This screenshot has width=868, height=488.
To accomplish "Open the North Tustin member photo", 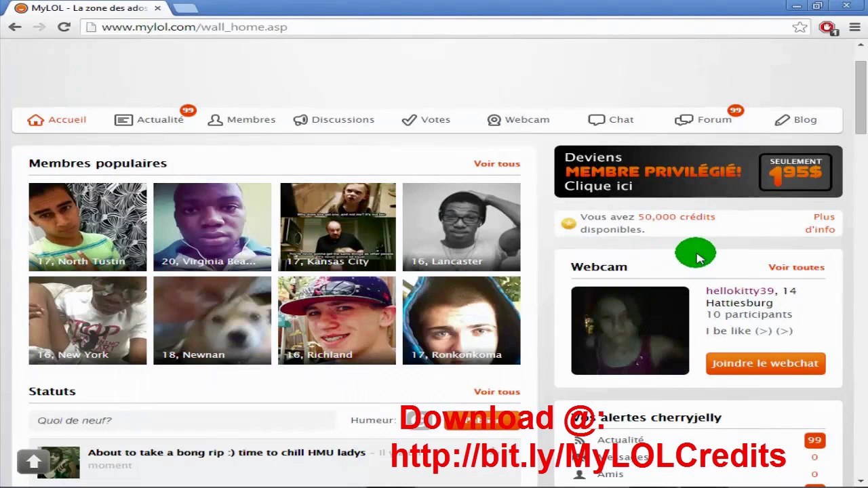I will (x=87, y=227).
